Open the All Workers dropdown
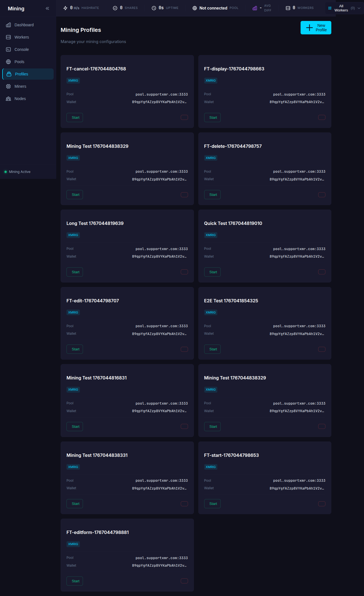 344,8
